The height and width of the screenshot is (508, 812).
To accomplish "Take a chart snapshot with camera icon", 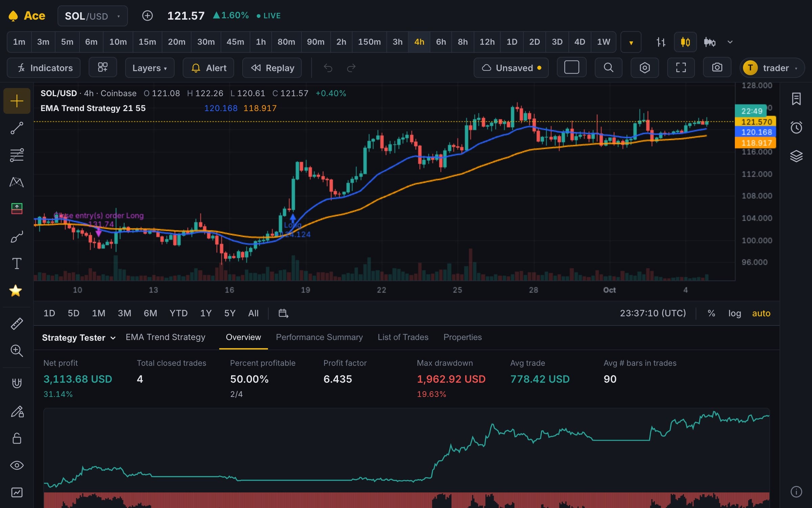I will pos(717,68).
